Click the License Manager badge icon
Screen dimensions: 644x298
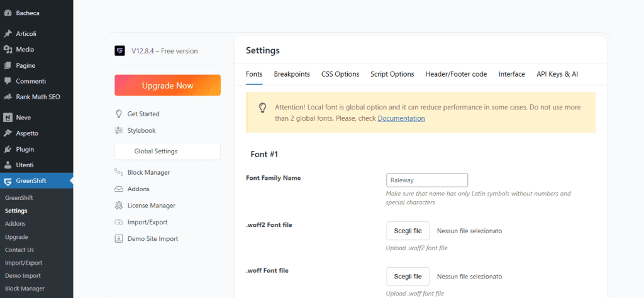(x=119, y=206)
